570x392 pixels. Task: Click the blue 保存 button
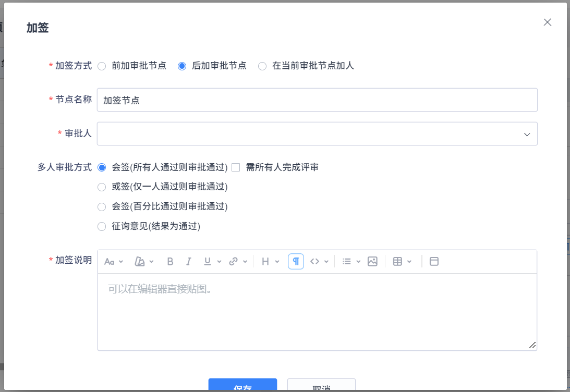pos(242,386)
